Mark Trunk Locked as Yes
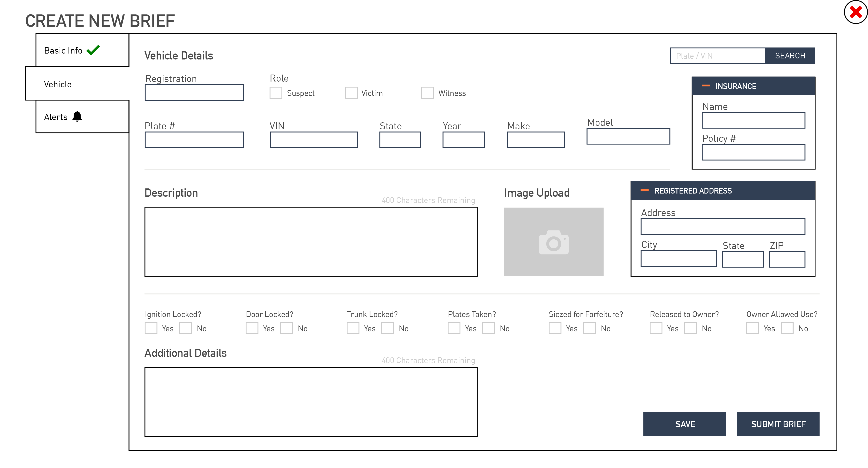The height and width of the screenshot is (468, 868). click(353, 328)
